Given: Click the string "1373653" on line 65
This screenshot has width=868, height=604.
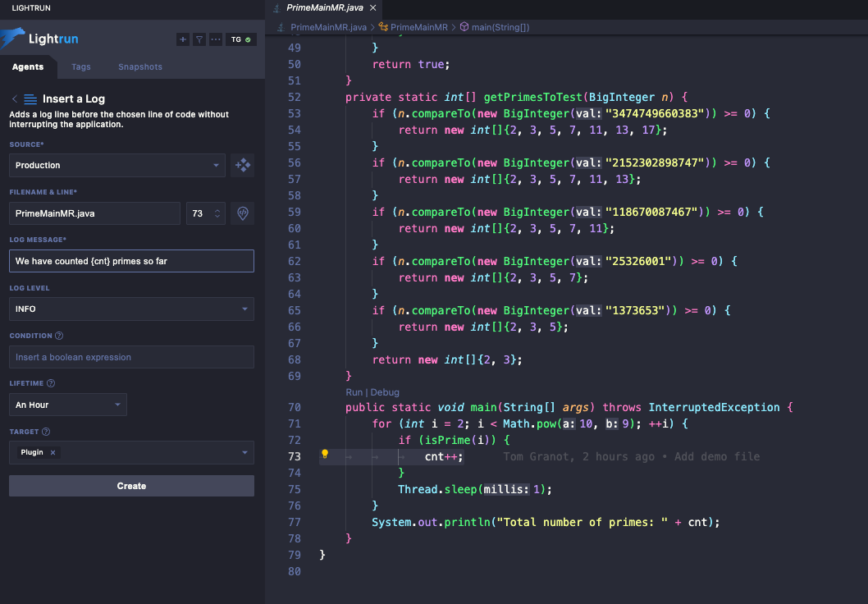Looking at the screenshot, I should pyautogui.click(x=637, y=310).
